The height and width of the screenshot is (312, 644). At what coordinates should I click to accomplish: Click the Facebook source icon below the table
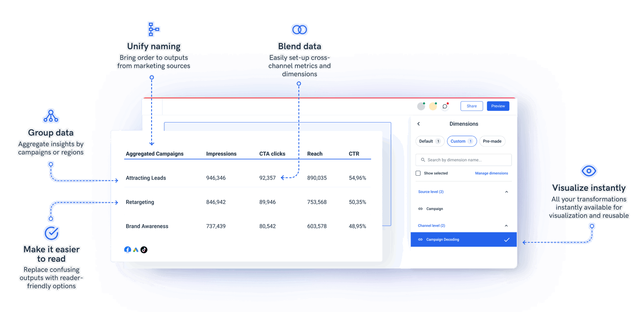pos(127,249)
